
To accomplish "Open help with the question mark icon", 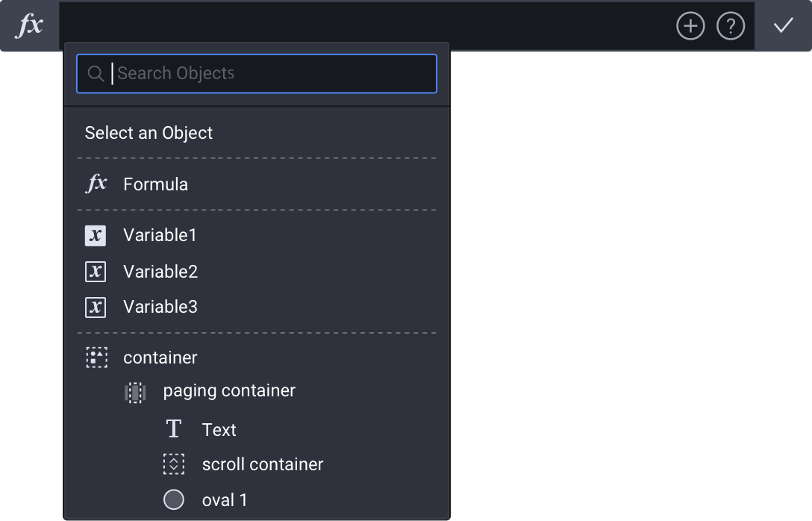I will click(x=731, y=26).
